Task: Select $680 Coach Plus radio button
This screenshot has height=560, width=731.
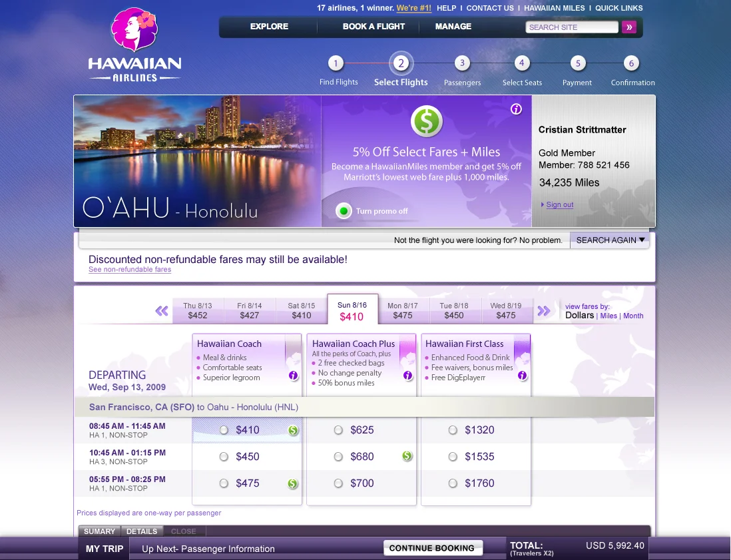Action: point(338,457)
